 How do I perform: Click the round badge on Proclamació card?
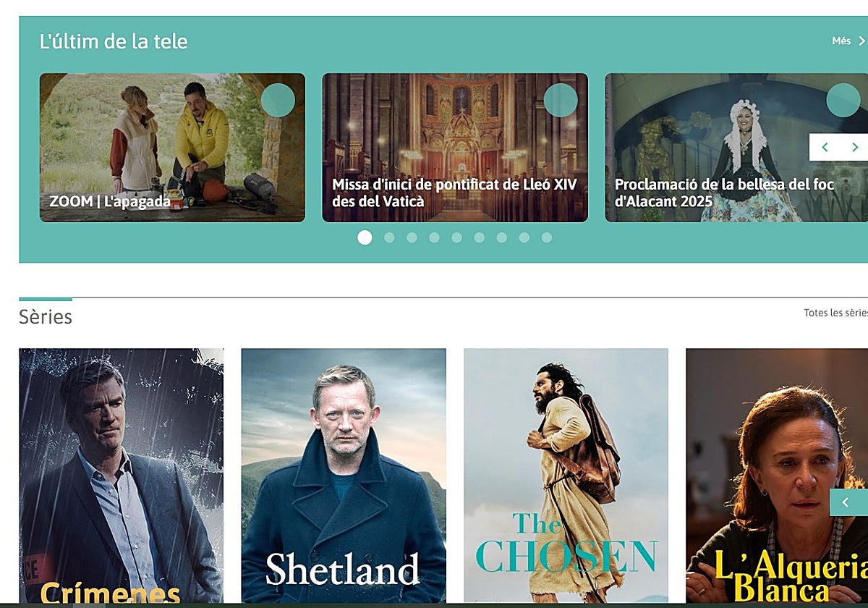(x=843, y=101)
